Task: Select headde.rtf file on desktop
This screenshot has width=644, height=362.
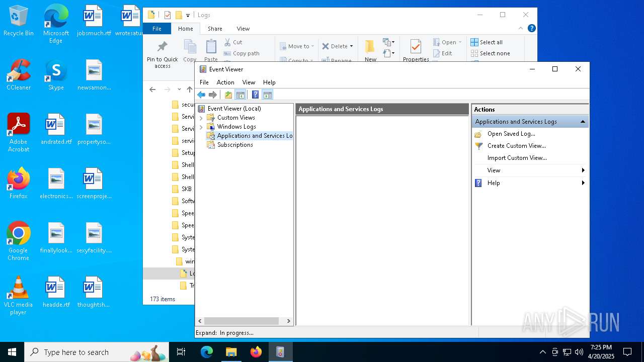Action: pos(56,292)
